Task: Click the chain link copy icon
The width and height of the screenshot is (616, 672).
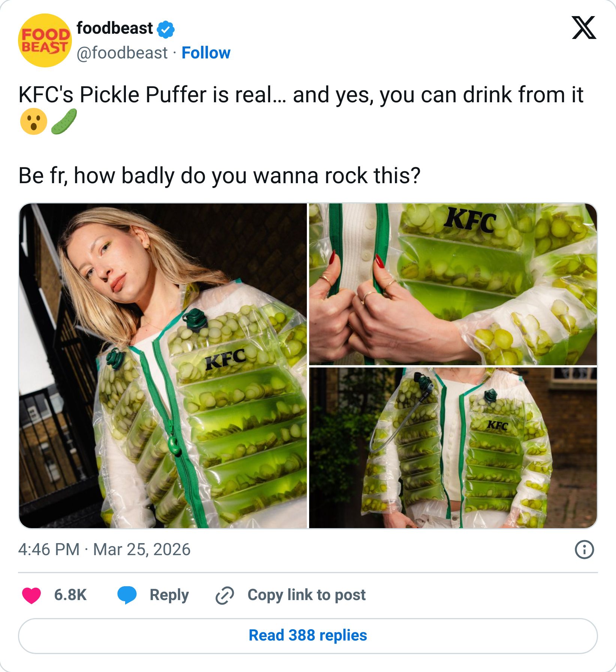Action: 225,595
